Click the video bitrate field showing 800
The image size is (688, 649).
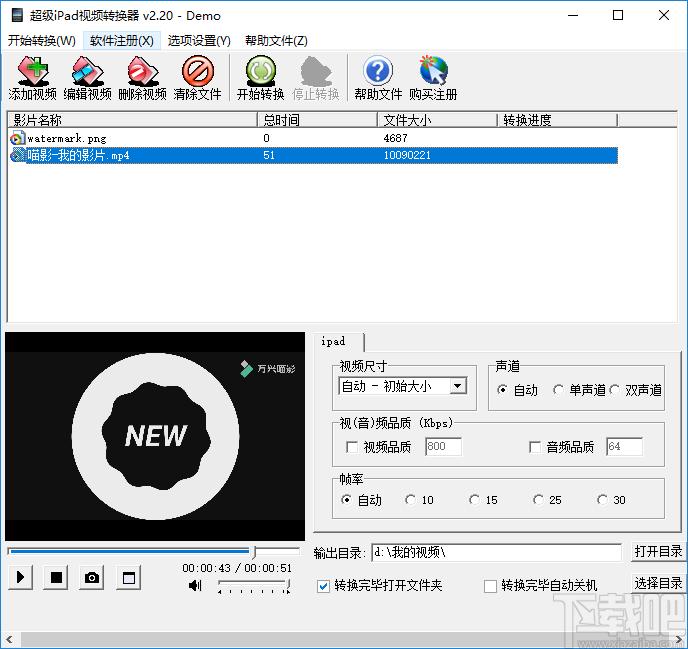point(443,447)
